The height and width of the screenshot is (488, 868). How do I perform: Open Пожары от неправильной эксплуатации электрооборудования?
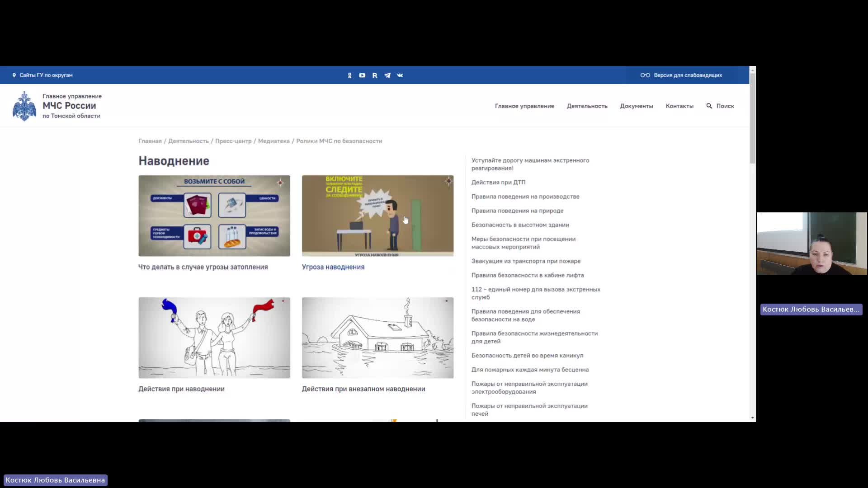pos(529,388)
